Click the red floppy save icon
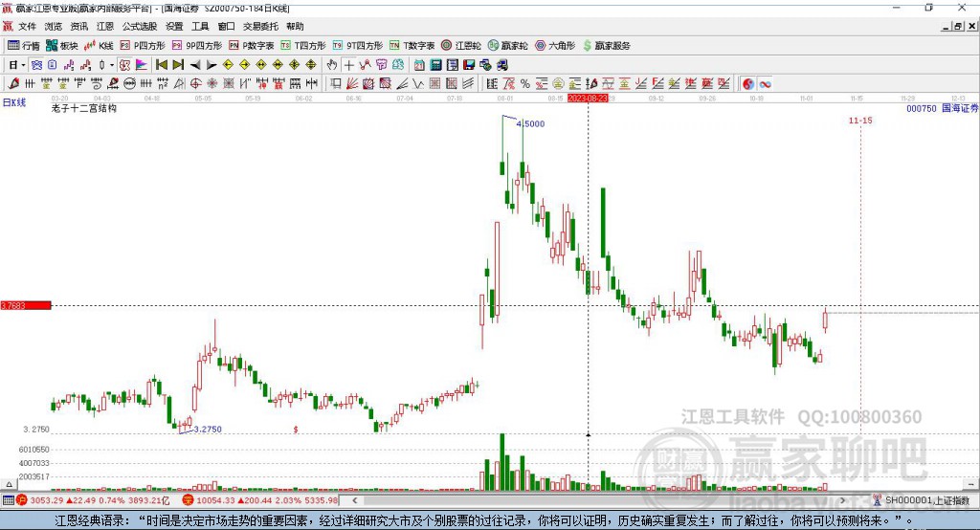Screen dimensions: 980x530 point(469,65)
